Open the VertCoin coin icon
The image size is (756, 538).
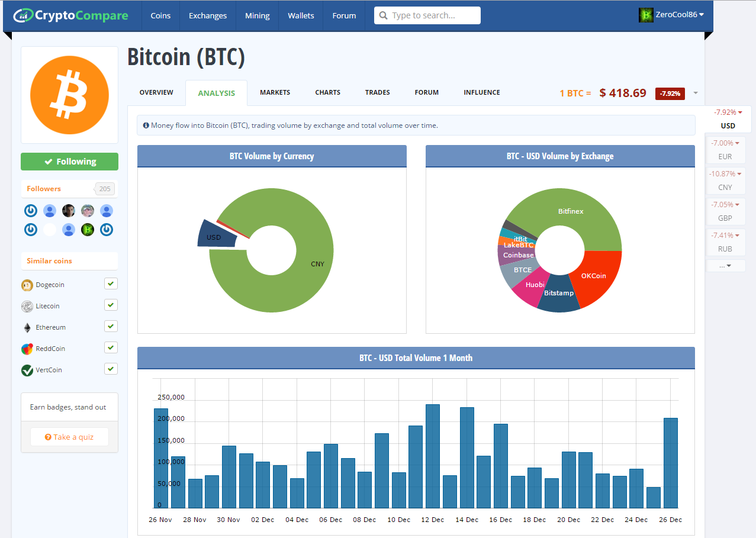pos(27,370)
